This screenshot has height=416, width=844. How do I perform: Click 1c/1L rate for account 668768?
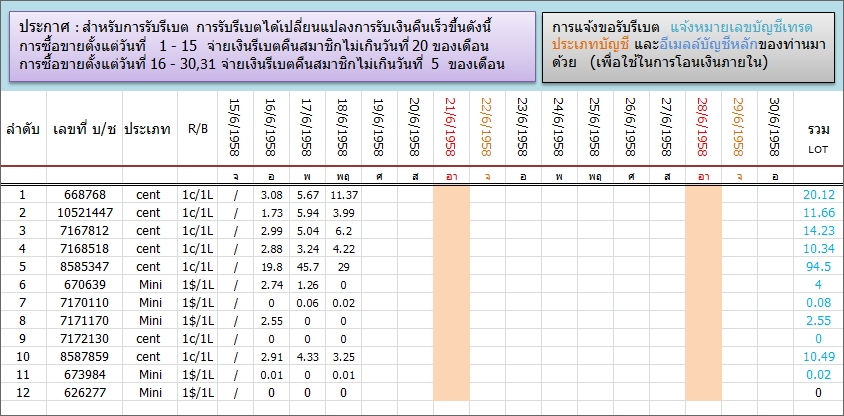click(x=198, y=195)
